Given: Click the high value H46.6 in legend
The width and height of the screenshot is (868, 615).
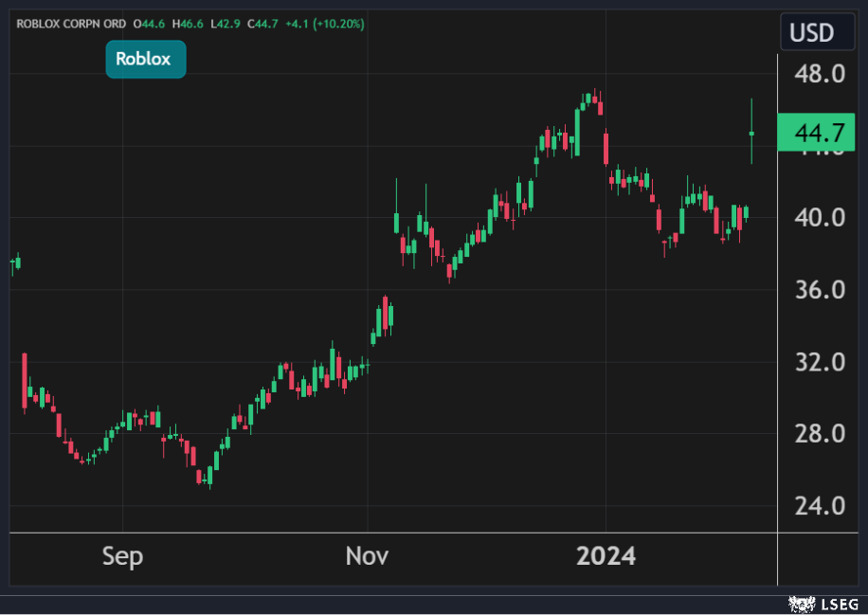Looking at the screenshot, I should pos(190,23).
